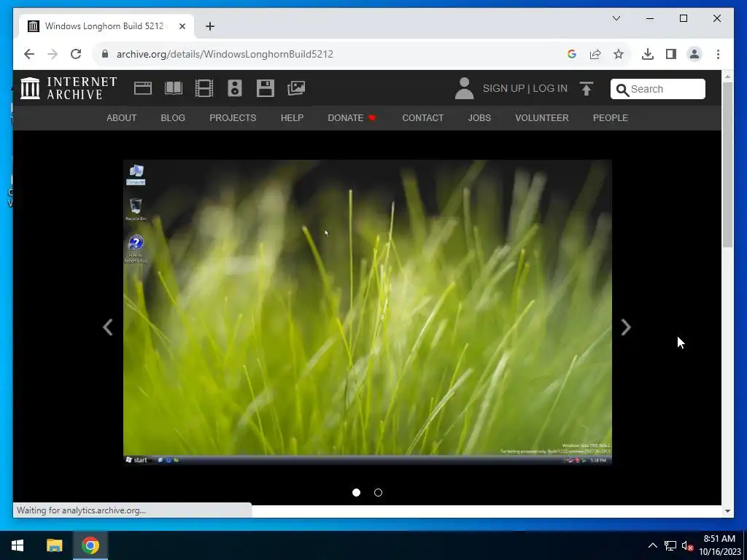Open the DONATE link
The image size is (747, 560).
(x=352, y=118)
